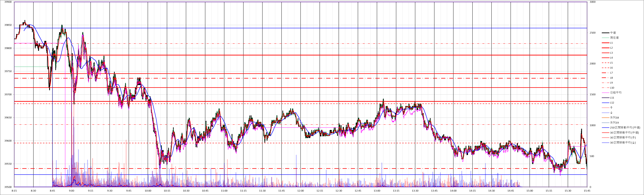Click the 14:00 time axis label
Screen dimensions: 644x195
click(453, 191)
